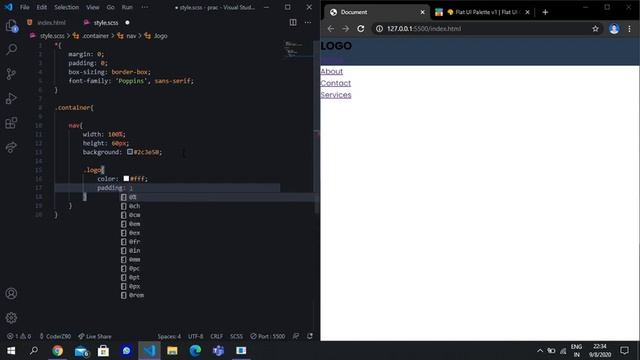
Task: Expand the overflow menu ellipsis in the menu bar
Action: pyautogui.click(x=145, y=7)
